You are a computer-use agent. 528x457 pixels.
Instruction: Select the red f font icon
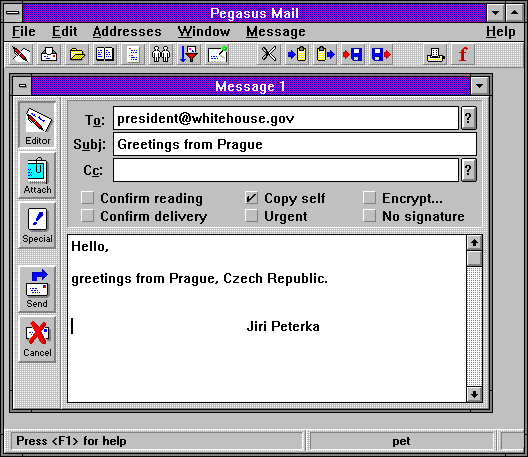(463, 54)
